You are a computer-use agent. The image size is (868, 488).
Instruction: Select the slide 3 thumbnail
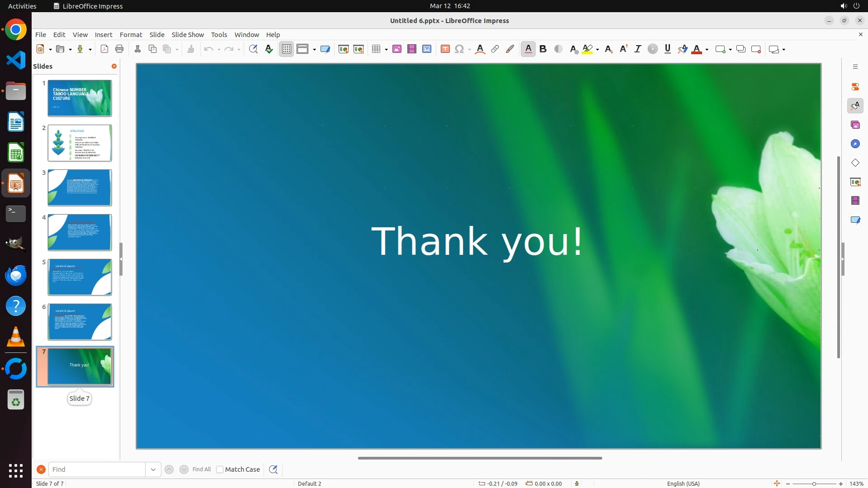pyautogui.click(x=80, y=188)
